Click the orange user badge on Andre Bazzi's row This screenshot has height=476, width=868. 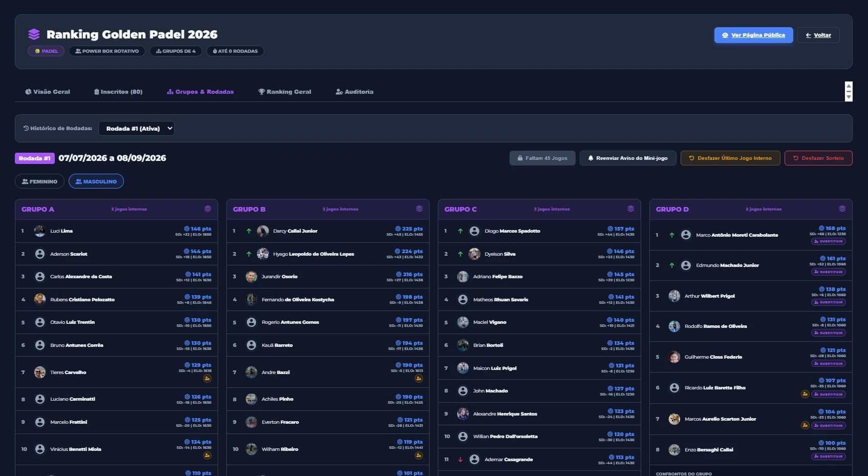[419, 379]
